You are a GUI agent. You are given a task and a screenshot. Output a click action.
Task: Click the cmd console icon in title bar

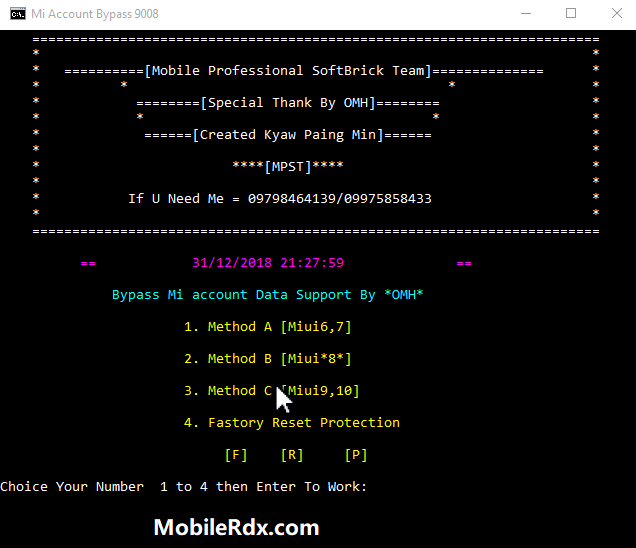(18, 14)
